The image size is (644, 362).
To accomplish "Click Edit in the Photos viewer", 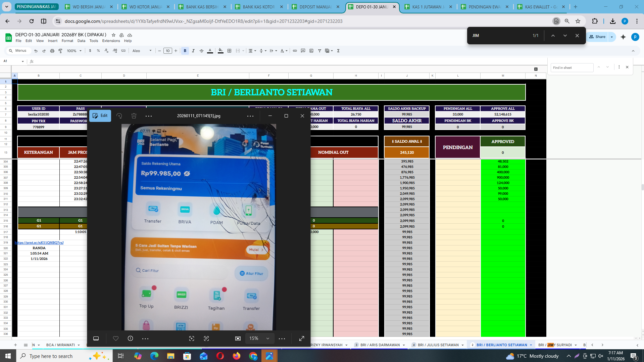I will coord(100,116).
